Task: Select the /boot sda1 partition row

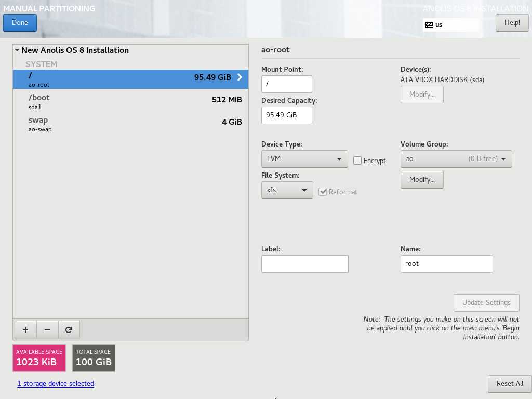Action: pos(130,101)
